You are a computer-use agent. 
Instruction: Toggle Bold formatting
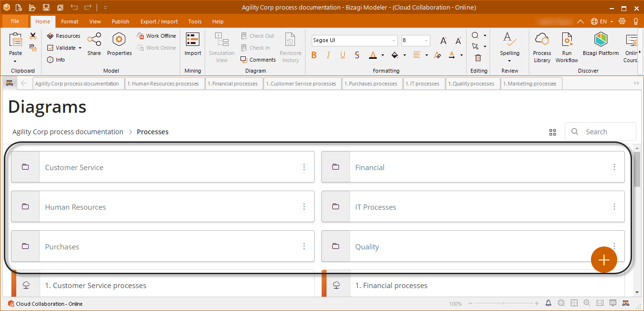[x=314, y=55]
